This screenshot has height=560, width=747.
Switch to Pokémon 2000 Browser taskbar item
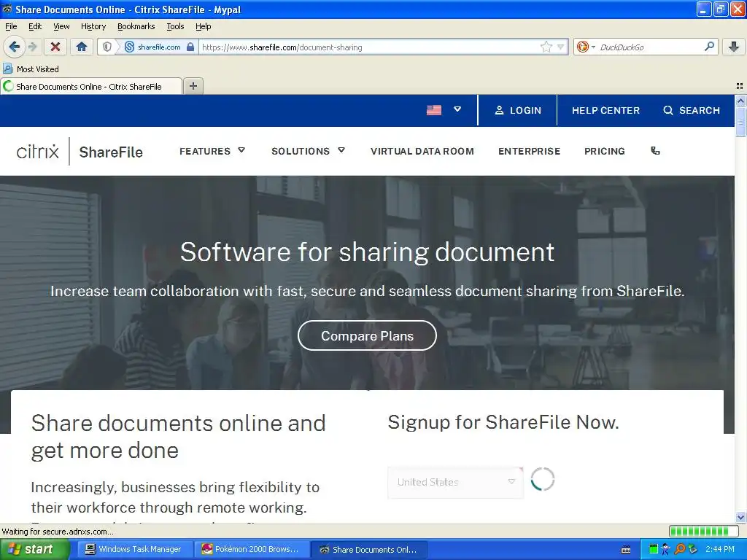pos(251,550)
